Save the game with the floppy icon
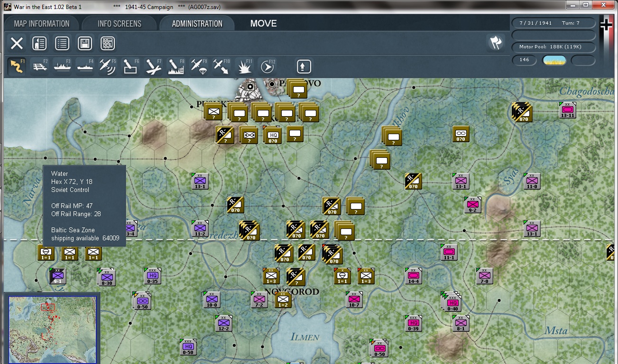Image resolution: width=618 pixels, height=364 pixels. coord(85,44)
